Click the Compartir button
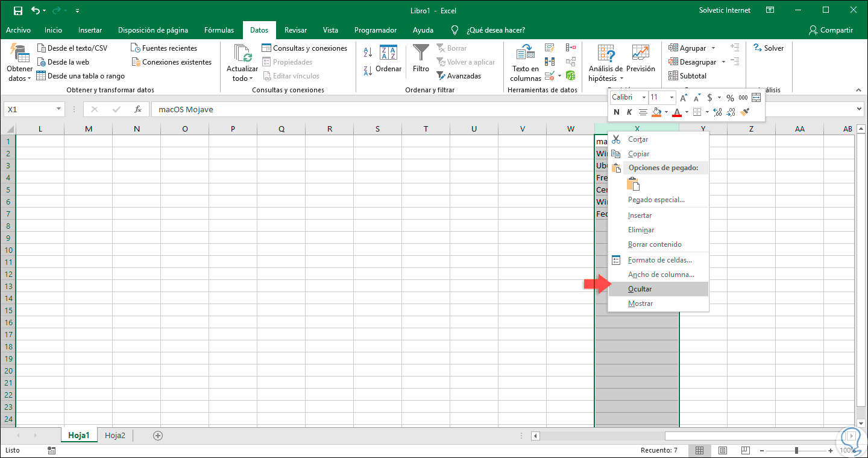 (831, 30)
